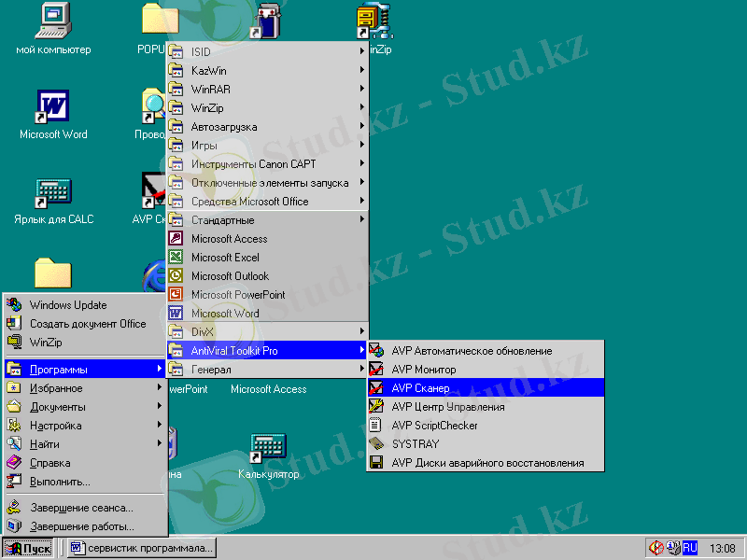The image size is (747, 560).
Task: Open the WinZip programs folder entry
Action: 267,107
